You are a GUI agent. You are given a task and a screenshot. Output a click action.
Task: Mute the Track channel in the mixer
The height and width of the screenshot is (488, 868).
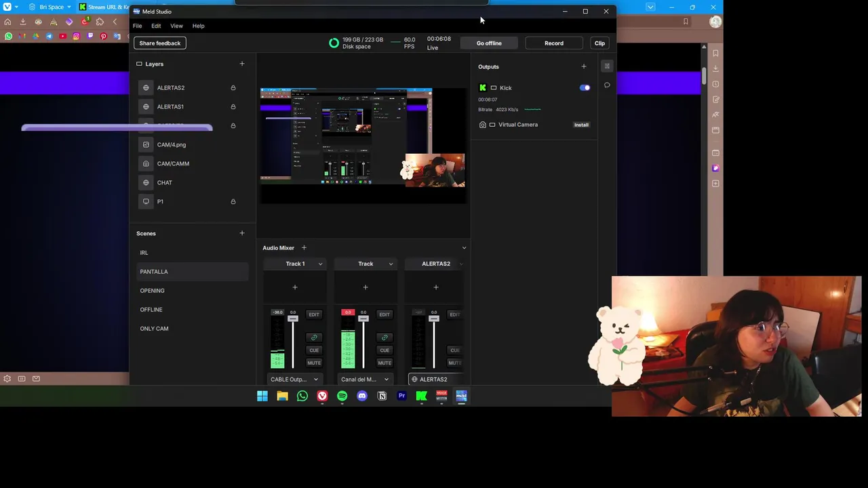[384, 363]
